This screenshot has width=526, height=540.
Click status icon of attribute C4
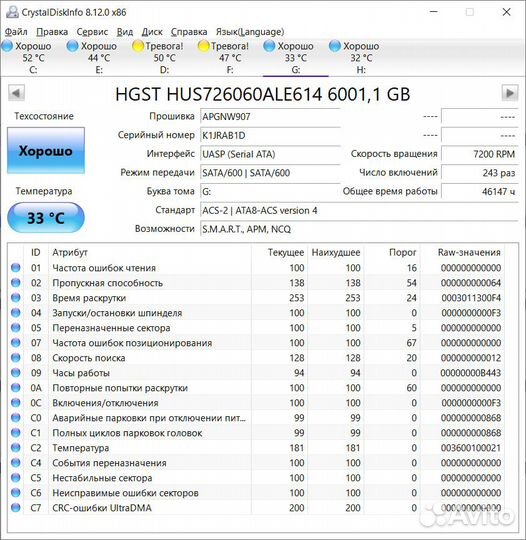(x=16, y=463)
